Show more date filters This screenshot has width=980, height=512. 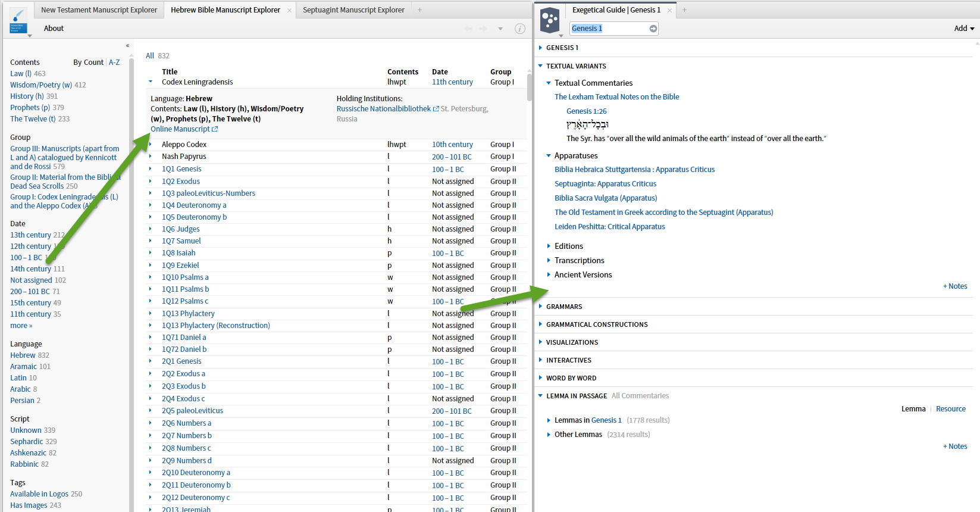21,326
